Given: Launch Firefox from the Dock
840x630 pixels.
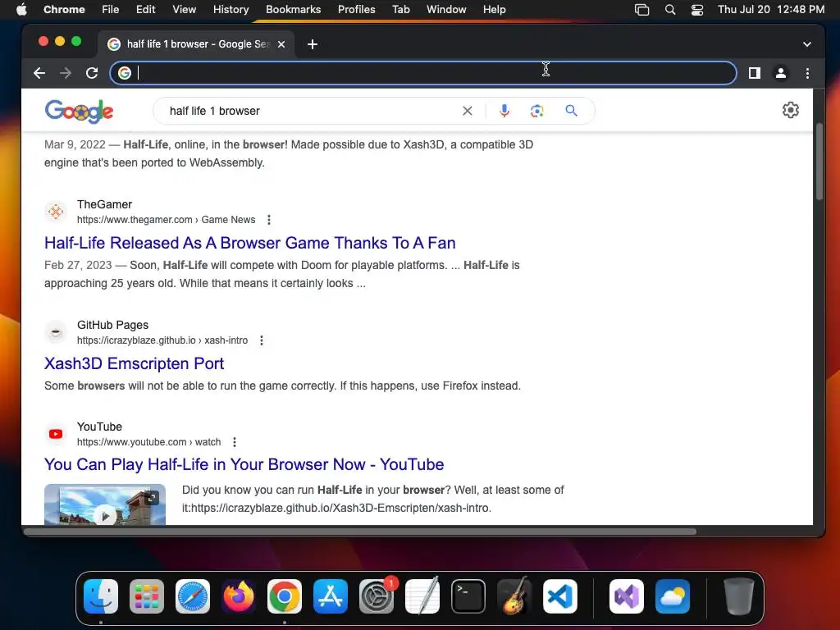Looking at the screenshot, I should (x=239, y=596).
